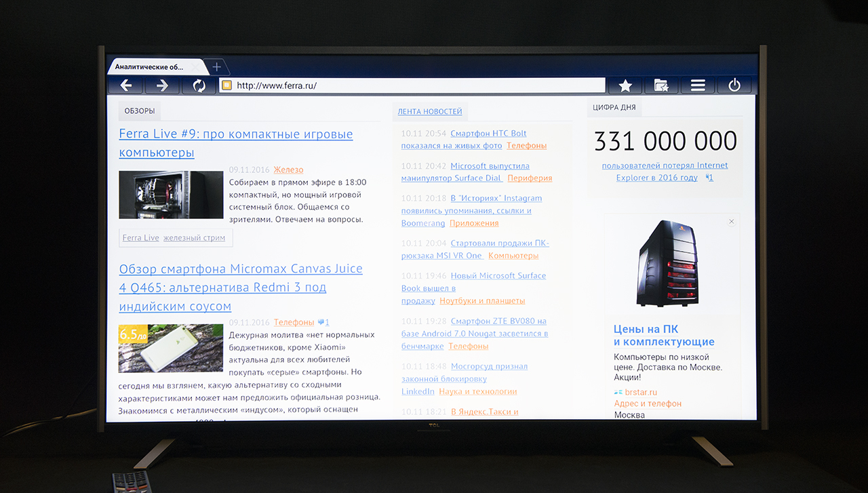Open Адрес и телефон ad link

click(648, 403)
